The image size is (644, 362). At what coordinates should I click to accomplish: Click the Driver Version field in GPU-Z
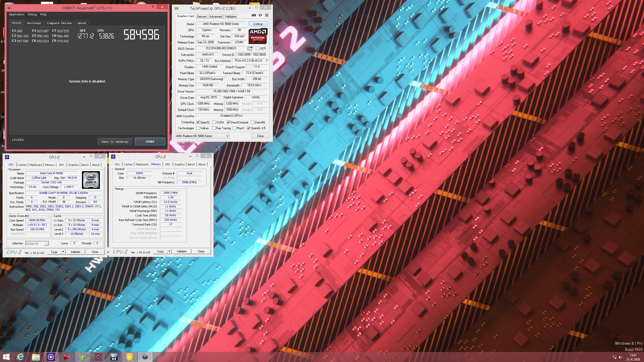(231, 91)
